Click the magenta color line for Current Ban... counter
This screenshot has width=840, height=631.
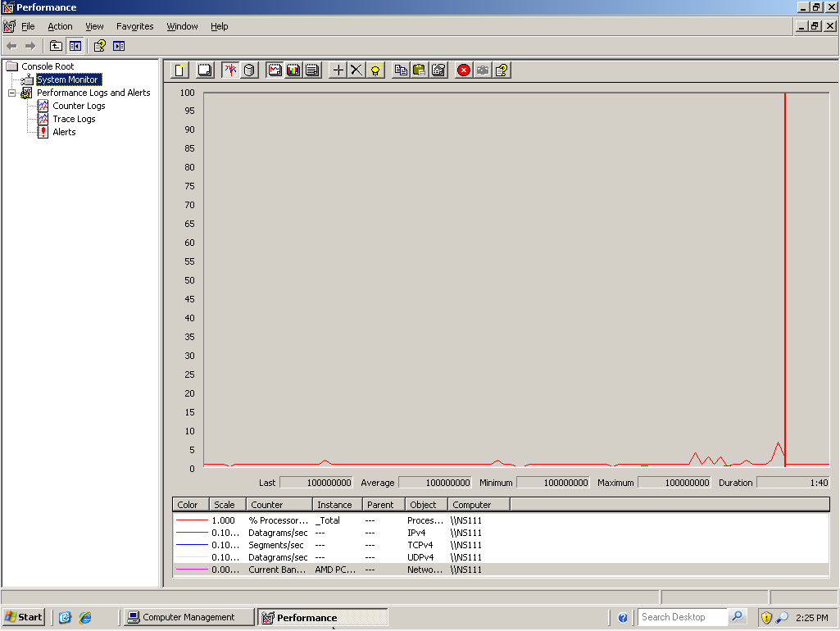(x=192, y=570)
